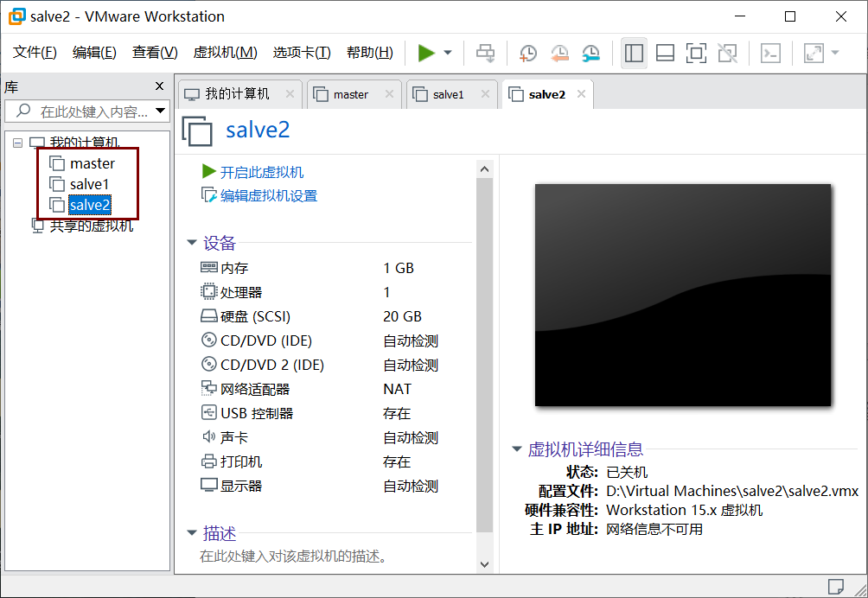Select salve1 in the library tree
868x598 pixels.
click(89, 184)
